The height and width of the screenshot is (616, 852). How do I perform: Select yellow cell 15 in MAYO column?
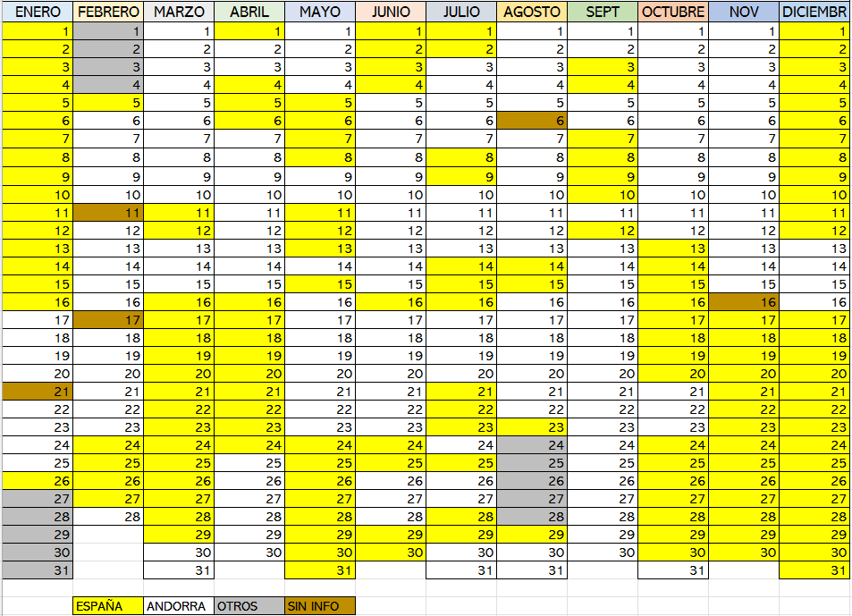pyautogui.click(x=320, y=284)
